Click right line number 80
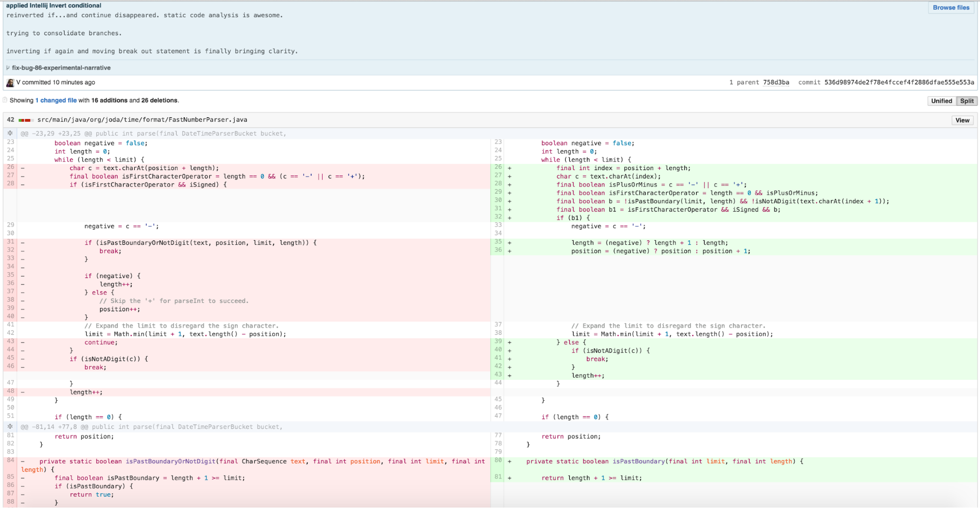The image size is (980, 508). (x=498, y=460)
